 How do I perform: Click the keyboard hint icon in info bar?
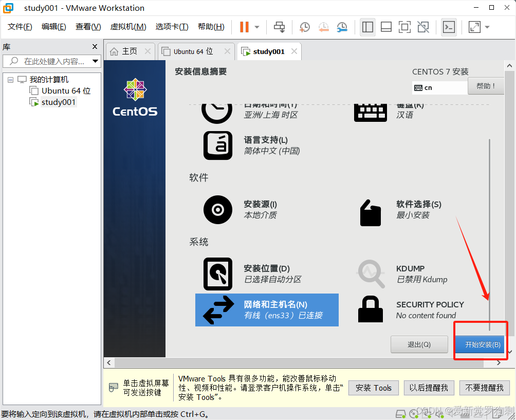[114, 388]
